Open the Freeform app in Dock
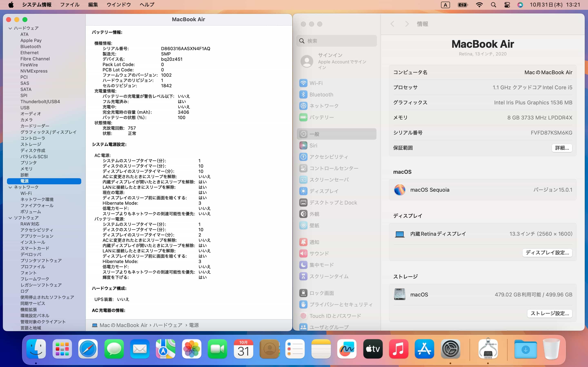This screenshot has width=588, height=367. tap(346, 349)
